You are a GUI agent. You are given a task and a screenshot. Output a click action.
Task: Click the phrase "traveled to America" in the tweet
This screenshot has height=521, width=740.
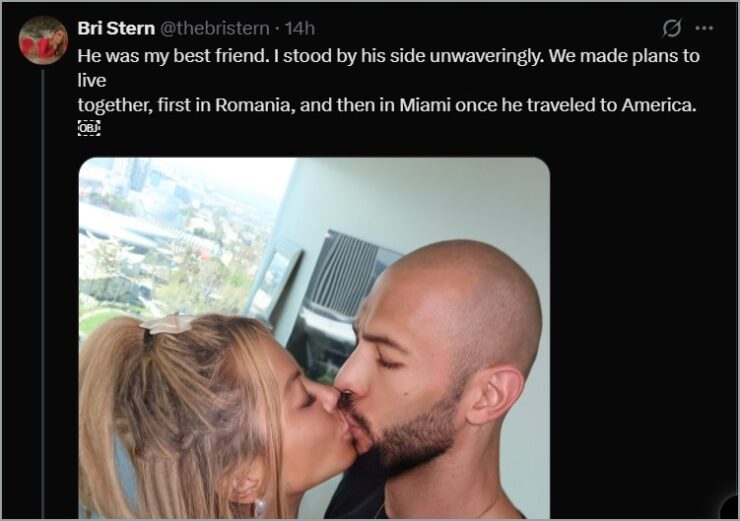point(611,105)
